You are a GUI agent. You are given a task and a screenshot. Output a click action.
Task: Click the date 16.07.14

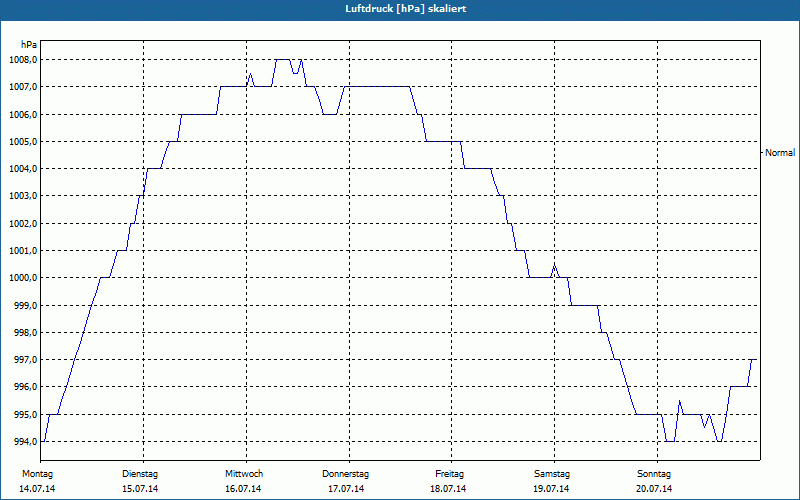pyautogui.click(x=243, y=489)
